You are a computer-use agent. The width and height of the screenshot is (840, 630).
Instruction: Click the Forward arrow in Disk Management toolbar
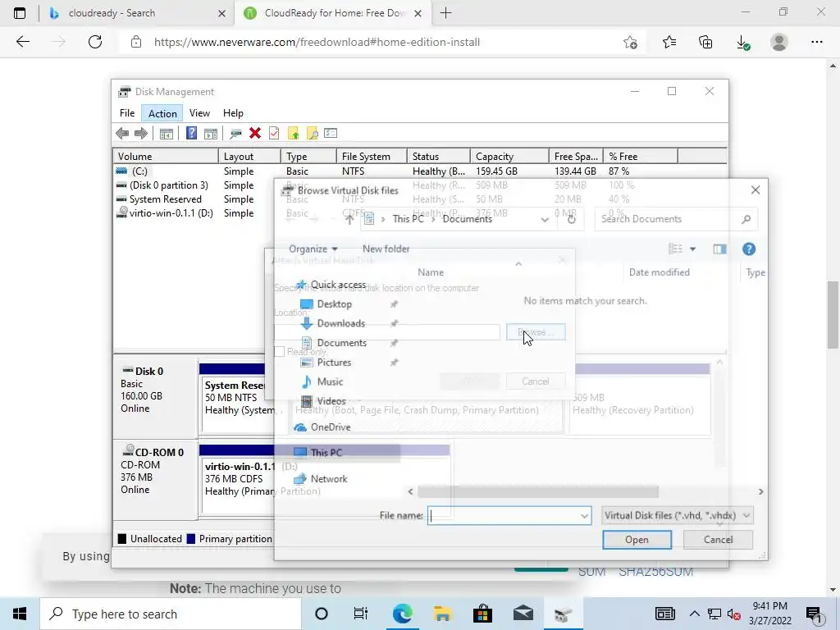(141, 134)
